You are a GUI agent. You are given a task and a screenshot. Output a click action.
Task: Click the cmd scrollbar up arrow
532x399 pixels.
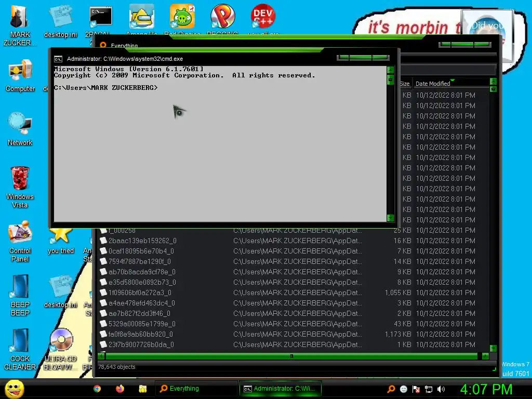(391, 70)
